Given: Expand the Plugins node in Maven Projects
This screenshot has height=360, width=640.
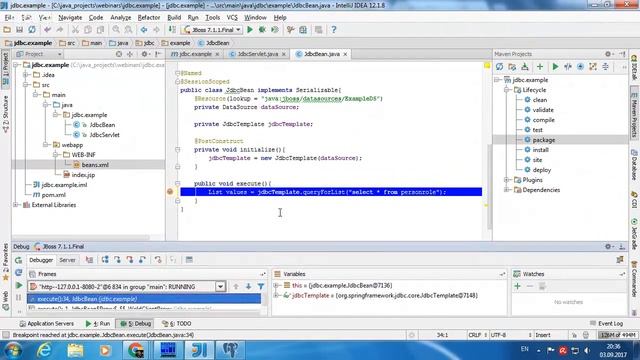Looking at the screenshot, I should click(x=507, y=180).
